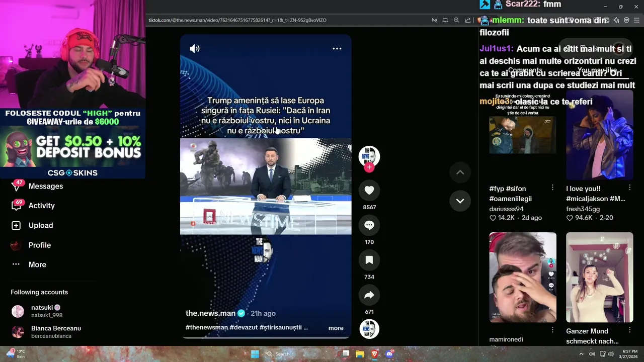Open the #devazut hashtag
The image size is (644, 362).
coord(244,327)
